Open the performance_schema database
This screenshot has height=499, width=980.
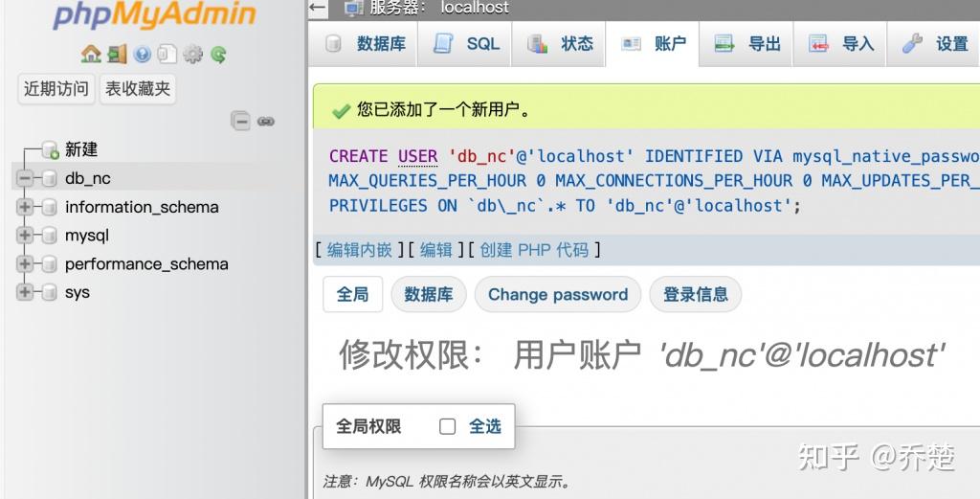(x=146, y=264)
